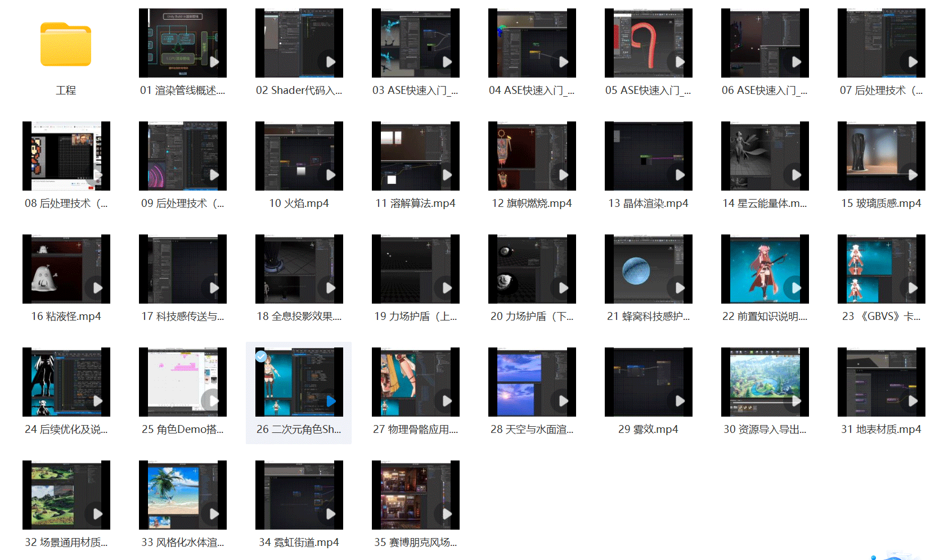Select the 28 天空与水面渲 thumbnail

coord(532,382)
